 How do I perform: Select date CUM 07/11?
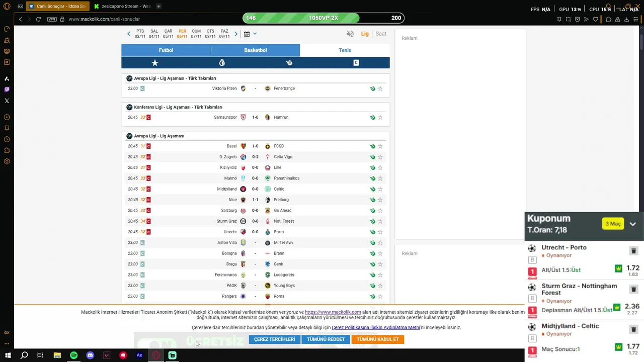(x=196, y=34)
